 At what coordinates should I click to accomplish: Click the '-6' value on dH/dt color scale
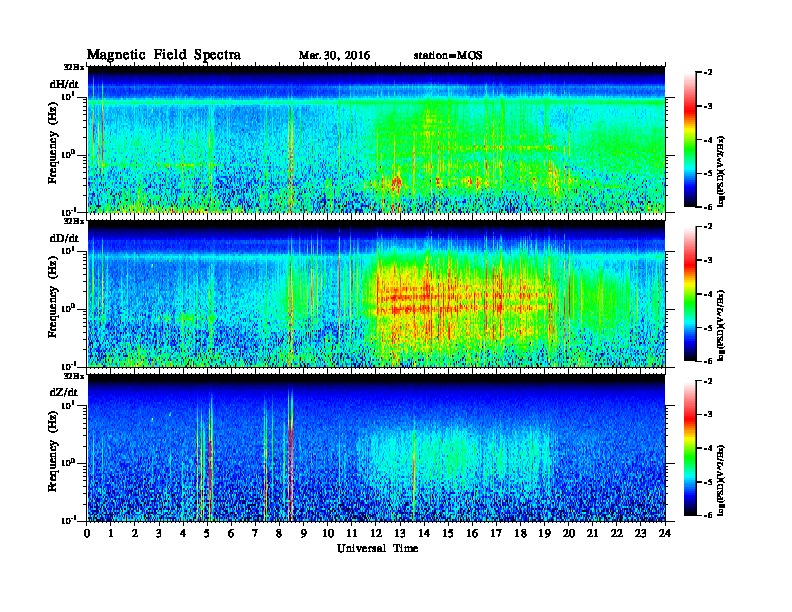coord(708,207)
